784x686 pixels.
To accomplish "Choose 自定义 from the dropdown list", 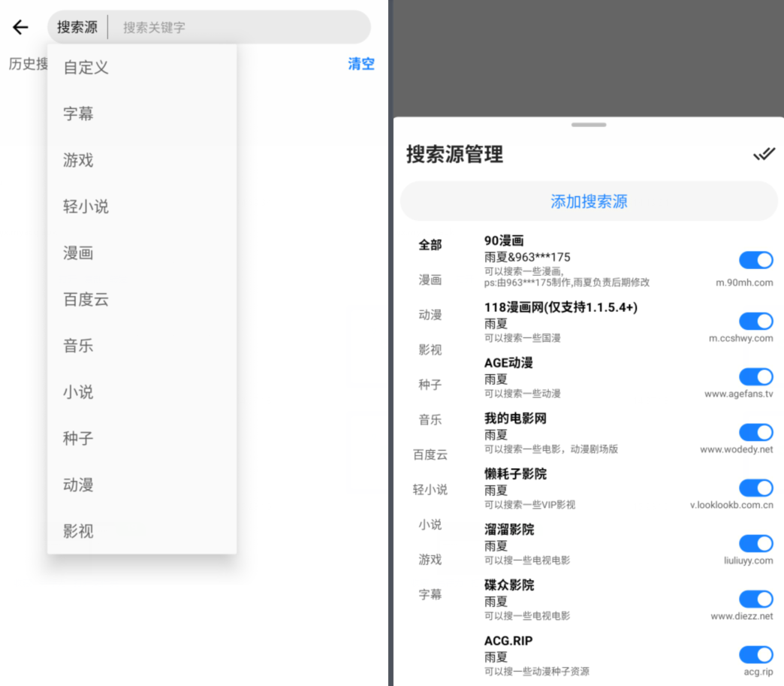I will tap(86, 68).
